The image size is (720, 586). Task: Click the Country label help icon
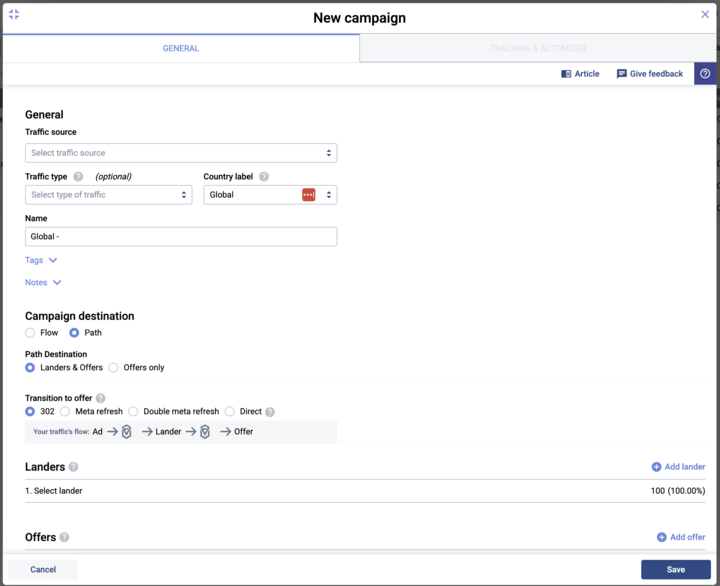click(x=264, y=177)
